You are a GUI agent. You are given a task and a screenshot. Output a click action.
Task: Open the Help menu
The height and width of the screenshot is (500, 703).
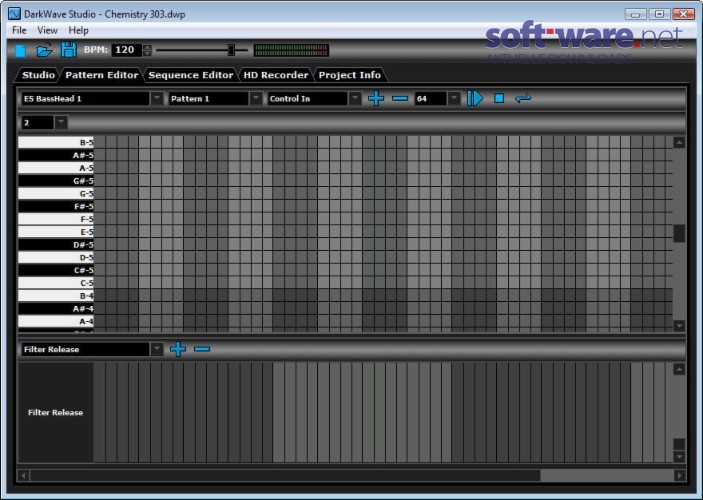click(x=78, y=30)
